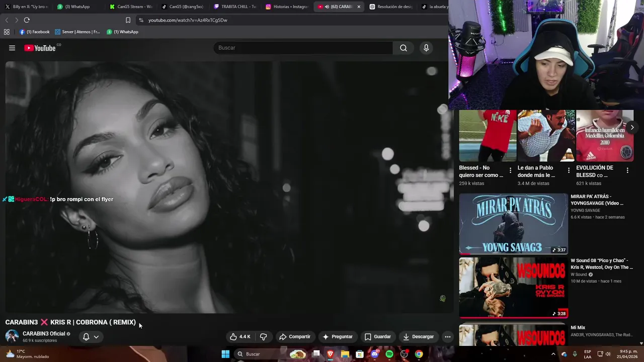Toggle channel notification bell
The height and width of the screenshot is (362, 644).
[86, 337]
